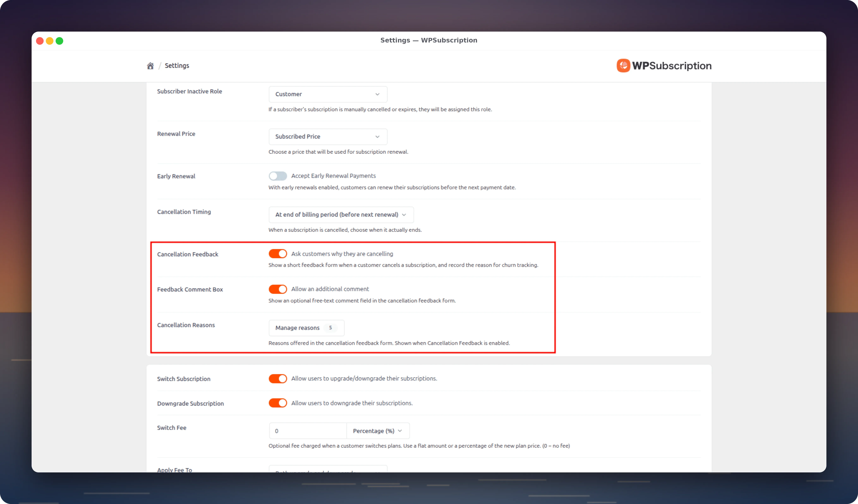
Task: Minimize the window with the yellow button
Action: click(x=50, y=41)
